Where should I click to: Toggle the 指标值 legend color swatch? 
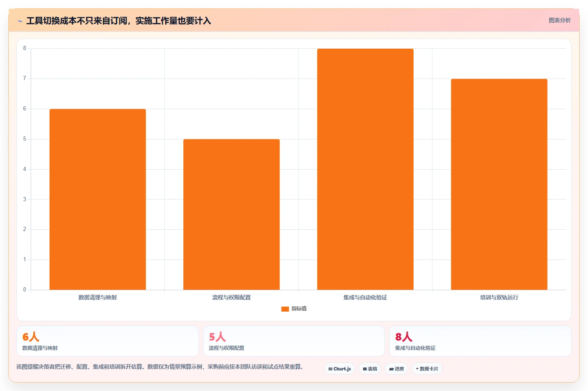(x=285, y=309)
